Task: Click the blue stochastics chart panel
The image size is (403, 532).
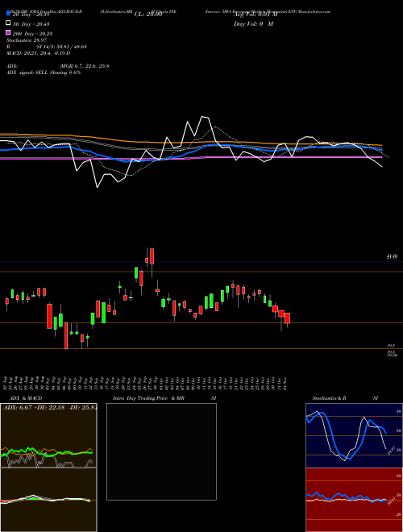Action: 354,435
